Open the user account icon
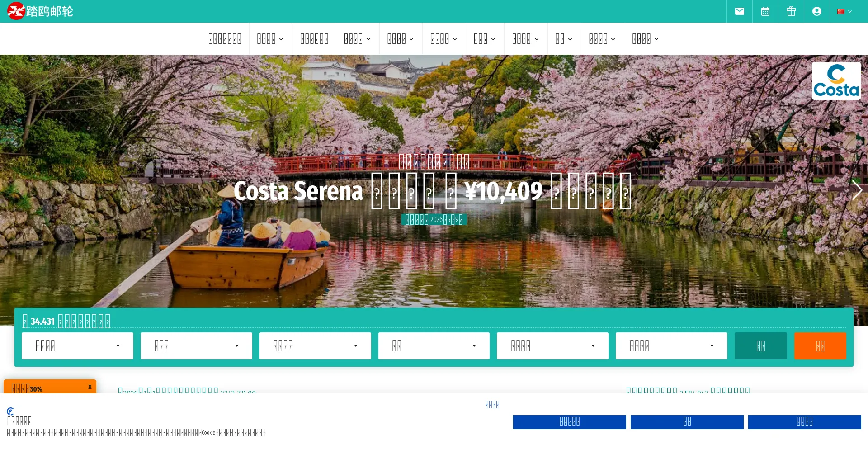Viewport: 868px width, 449px height. pos(817,11)
